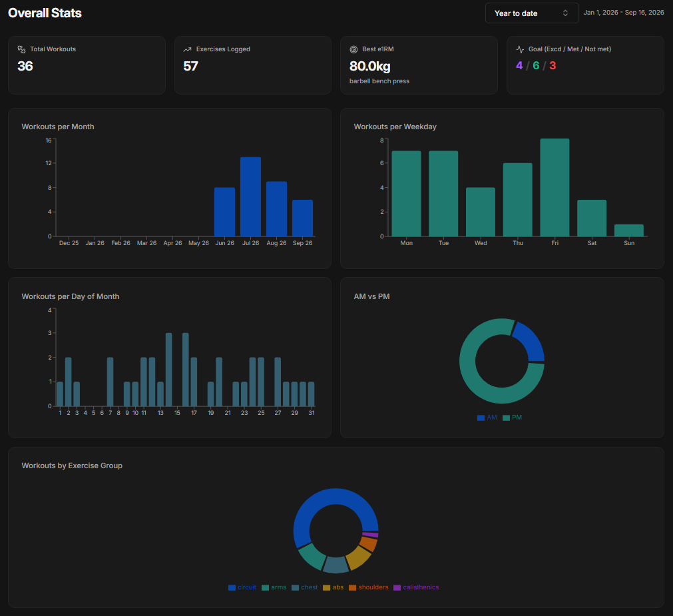Toggle the calisthenics legend swatch
The height and width of the screenshot is (616, 673).
397,587
